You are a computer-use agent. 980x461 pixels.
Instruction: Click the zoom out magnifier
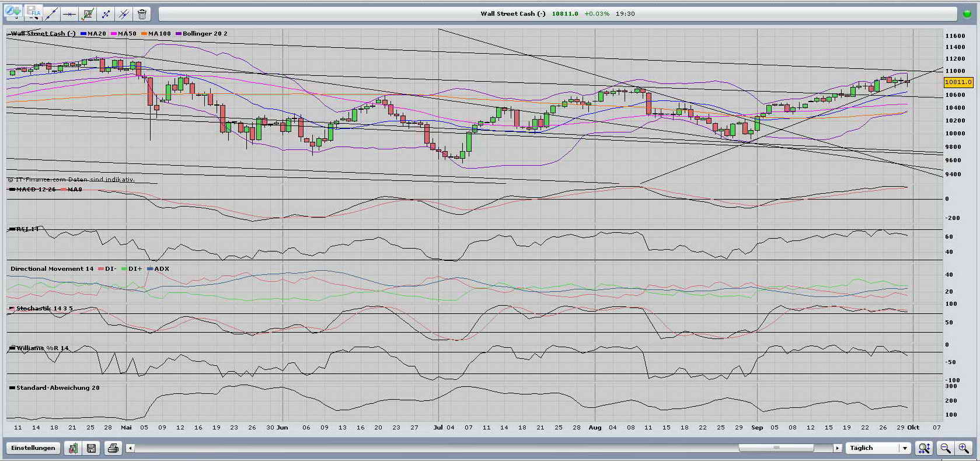coord(945,448)
